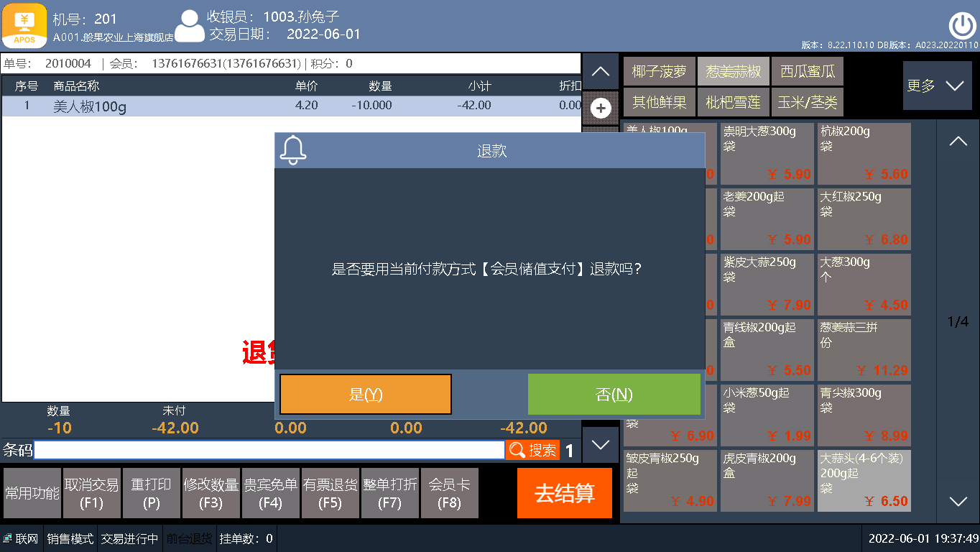The image size is (980, 552).
Task: Click 贵宾免单 (F4) button
Action: point(271,493)
